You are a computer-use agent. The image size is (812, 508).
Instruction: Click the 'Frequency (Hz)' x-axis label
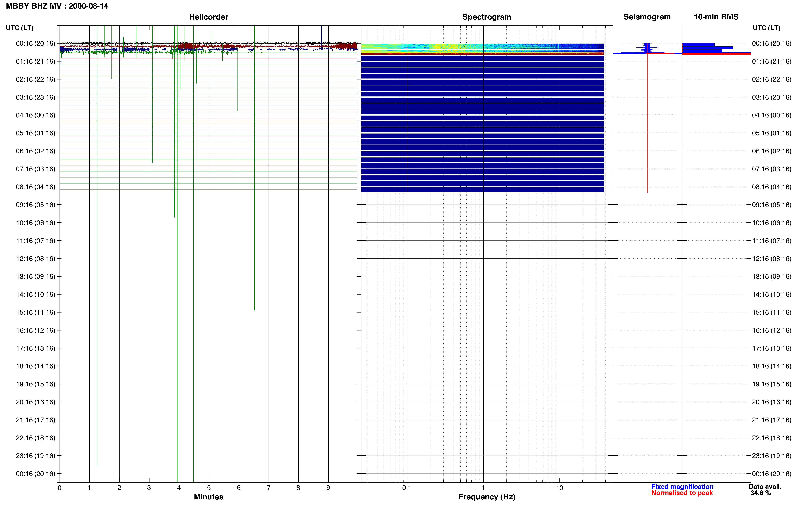pyautogui.click(x=487, y=497)
